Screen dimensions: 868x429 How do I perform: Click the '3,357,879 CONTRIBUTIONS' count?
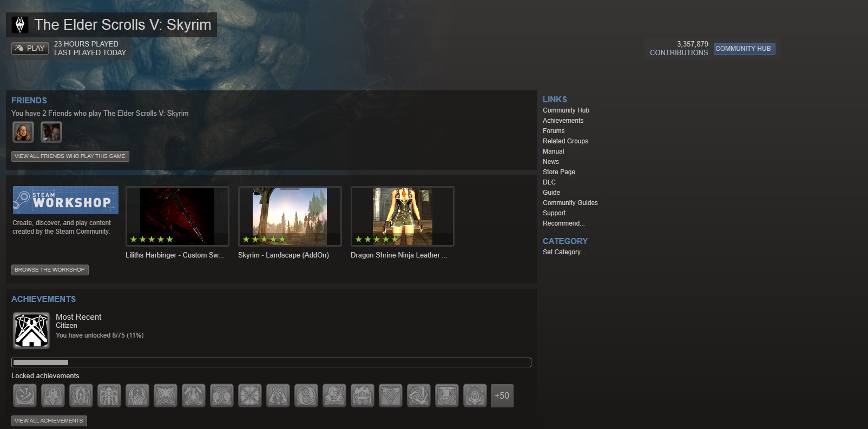tap(679, 48)
